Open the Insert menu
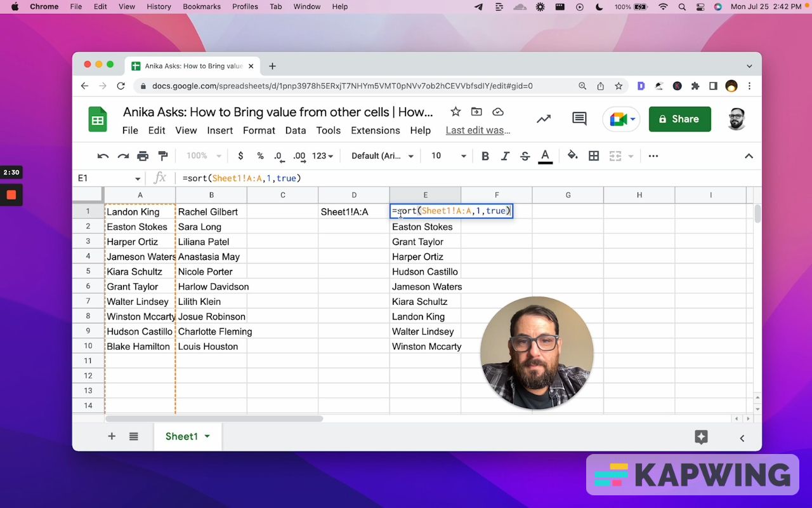812x508 pixels. pos(219,130)
